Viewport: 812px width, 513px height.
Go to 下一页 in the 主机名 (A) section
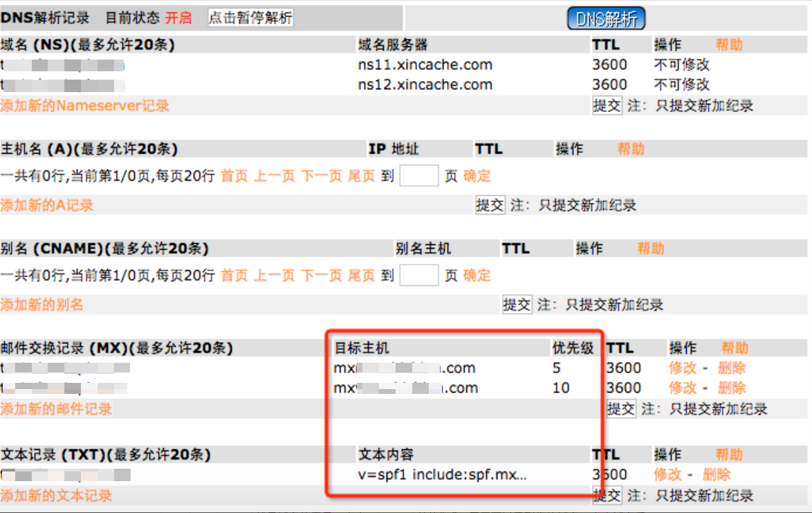[322, 176]
